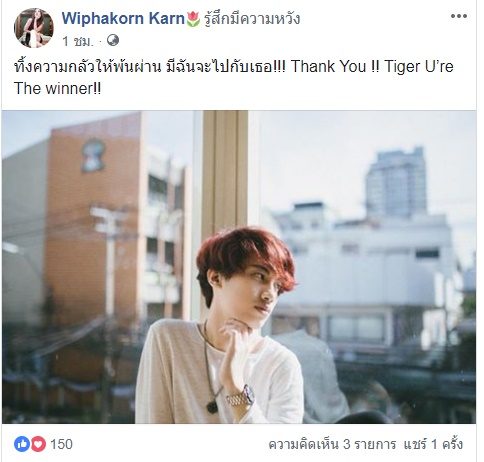Open the share count แชร์ 1 ครั้ง
Screen dimensions: 484x462
(x=433, y=444)
